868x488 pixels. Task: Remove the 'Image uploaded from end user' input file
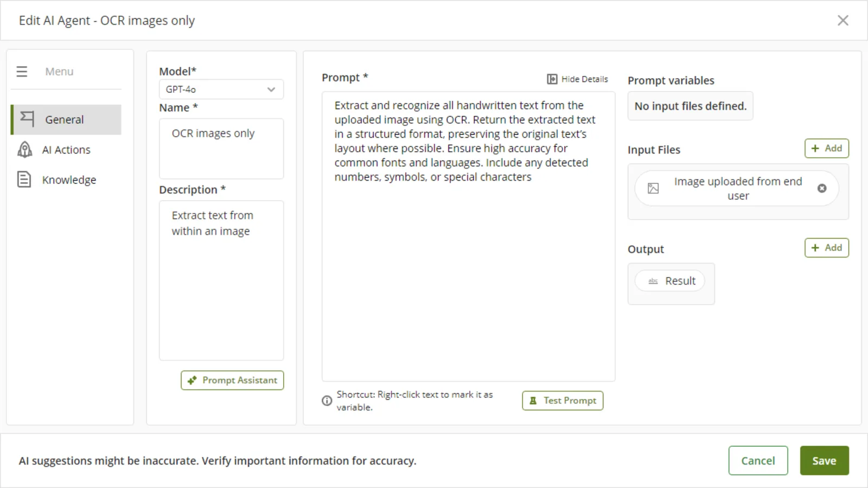(x=822, y=188)
